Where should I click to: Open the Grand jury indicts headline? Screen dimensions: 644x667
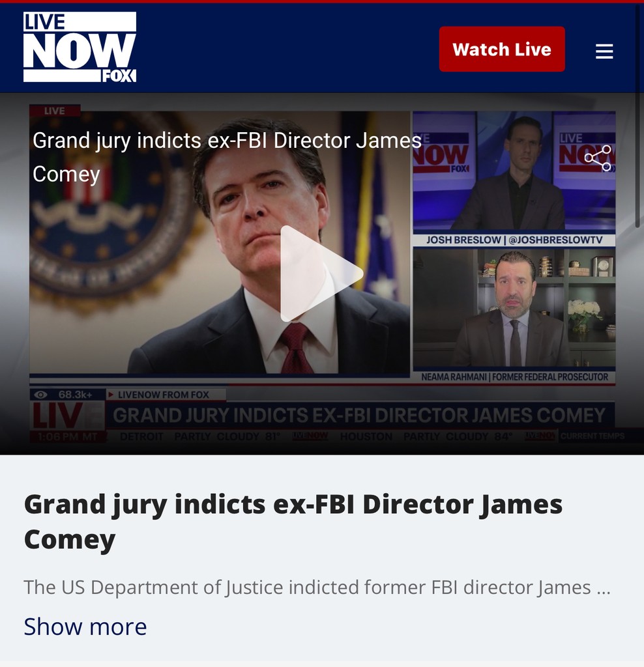tap(293, 522)
